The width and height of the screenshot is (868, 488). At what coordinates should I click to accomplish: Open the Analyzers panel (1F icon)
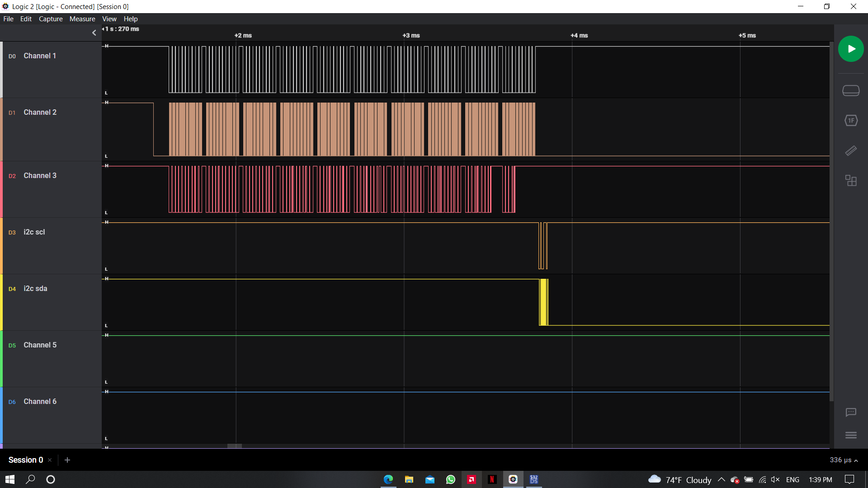coord(851,121)
